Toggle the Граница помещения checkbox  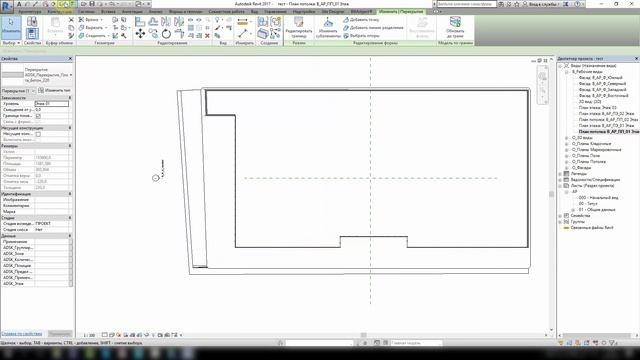pos(38,116)
